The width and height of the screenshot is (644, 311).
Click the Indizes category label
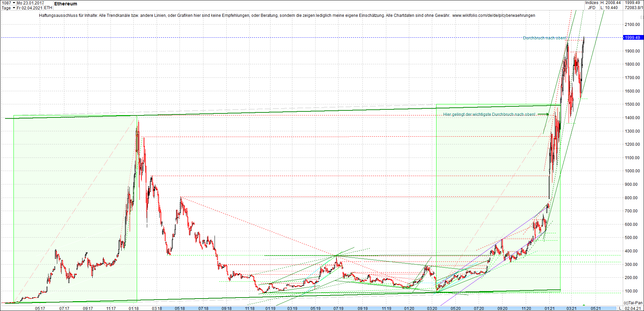[x=591, y=3]
